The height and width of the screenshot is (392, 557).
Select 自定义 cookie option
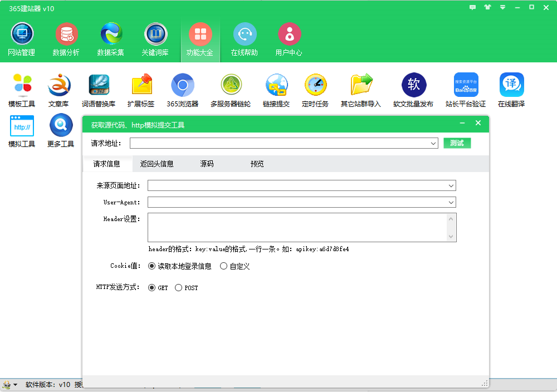coord(235,266)
